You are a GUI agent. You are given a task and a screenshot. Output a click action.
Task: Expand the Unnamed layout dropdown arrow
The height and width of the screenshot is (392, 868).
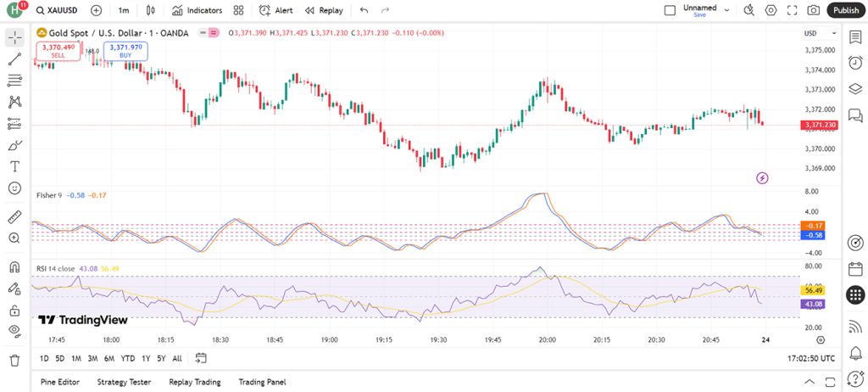726,10
